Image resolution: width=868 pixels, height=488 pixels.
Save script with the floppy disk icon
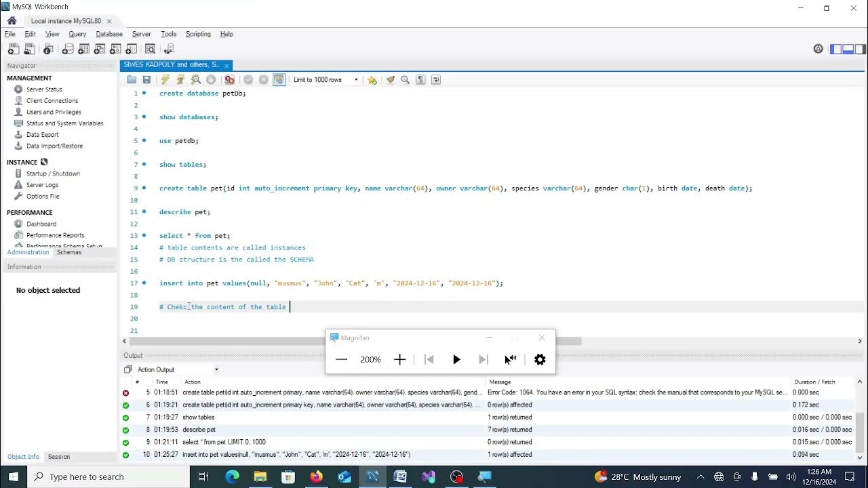pyautogui.click(x=146, y=80)
